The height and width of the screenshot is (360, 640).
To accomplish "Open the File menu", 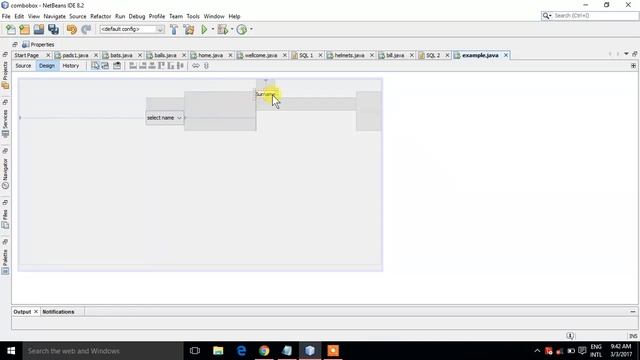I will point(6,16).
